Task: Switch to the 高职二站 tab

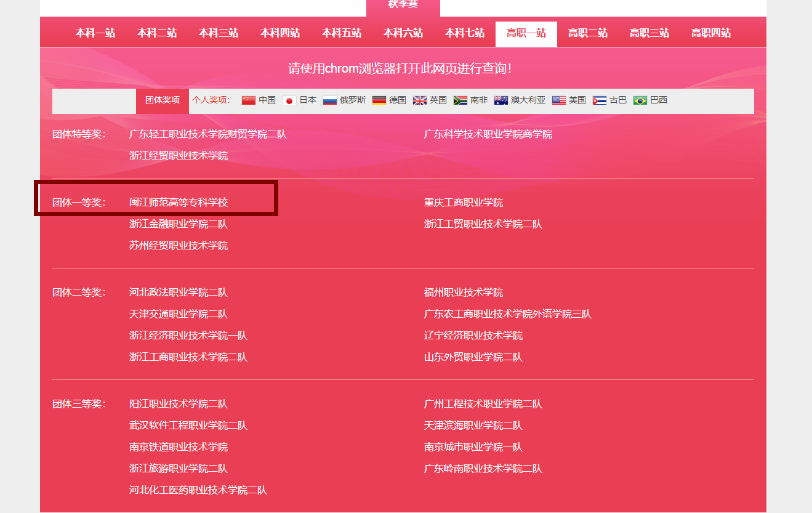Action: [x=588, y=33]
